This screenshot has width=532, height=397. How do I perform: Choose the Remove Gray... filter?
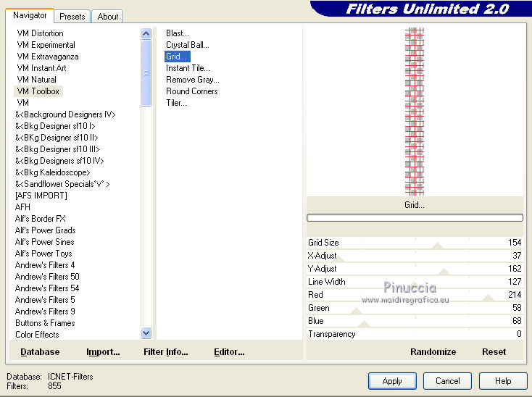pyautogui.click(x=192, y=80)
